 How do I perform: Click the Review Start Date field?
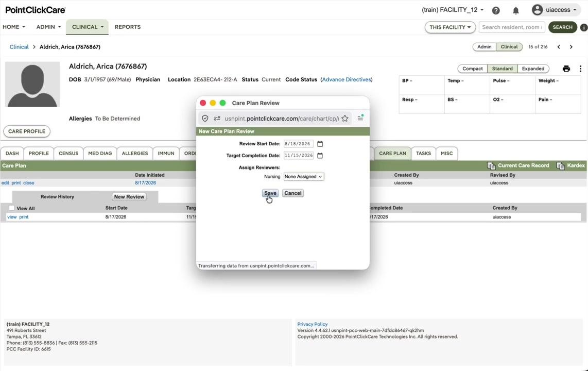[x=299, y=144]
